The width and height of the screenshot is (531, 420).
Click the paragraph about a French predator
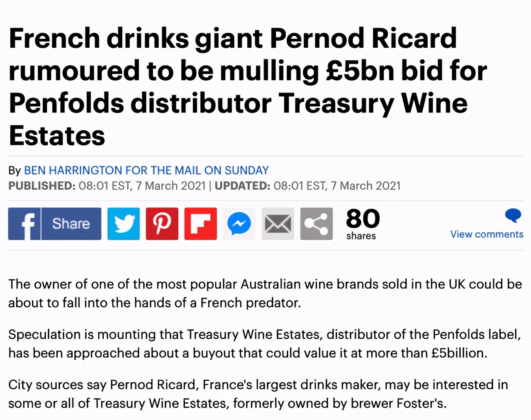coord(265,293)
